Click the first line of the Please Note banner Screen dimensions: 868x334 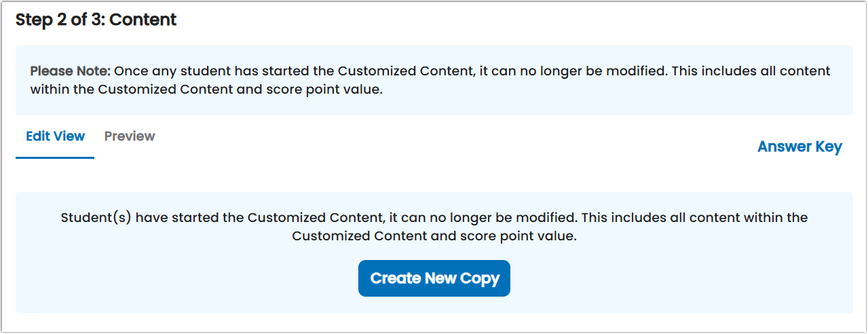point(430,71)
